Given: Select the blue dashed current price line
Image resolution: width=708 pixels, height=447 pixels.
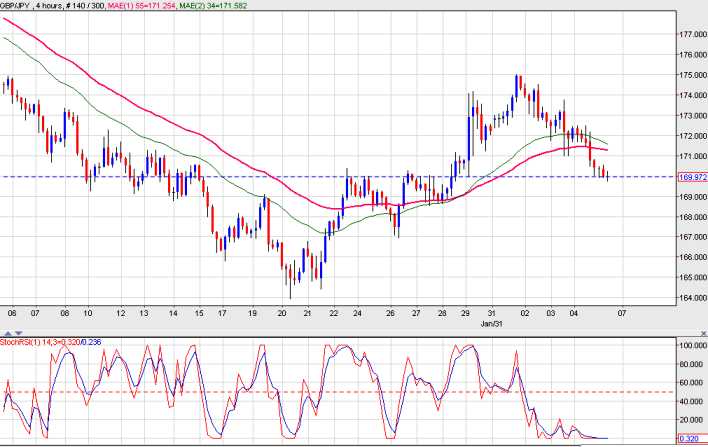Looking at the screenshot, I should [300, 177].
